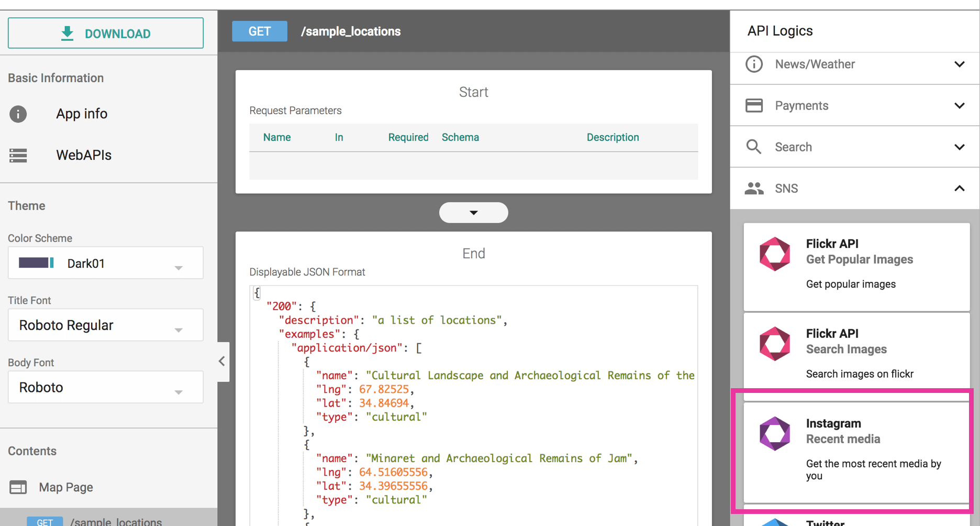Click the App info circle icon
The image size is (980, 526).
[18, 114]
